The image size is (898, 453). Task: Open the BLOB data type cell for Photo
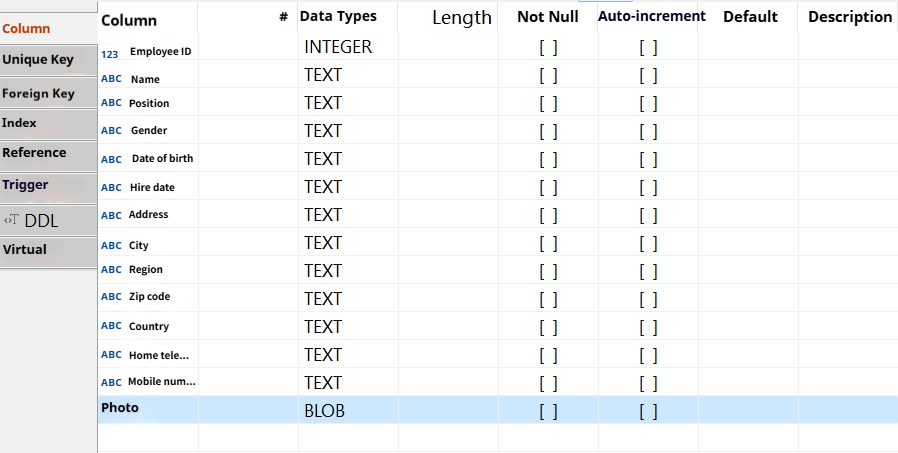coord(325,411)
